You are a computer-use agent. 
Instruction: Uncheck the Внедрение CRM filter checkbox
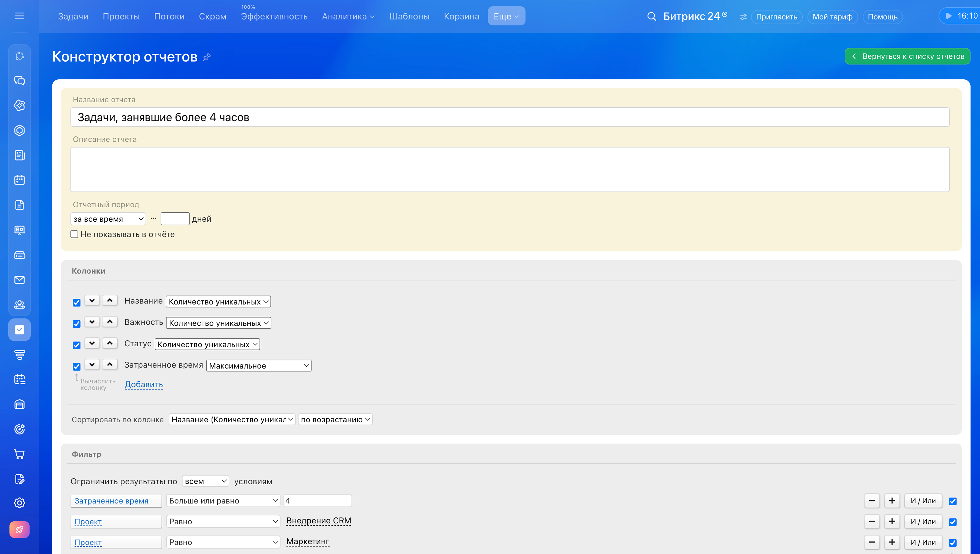[x=953, y=522]
